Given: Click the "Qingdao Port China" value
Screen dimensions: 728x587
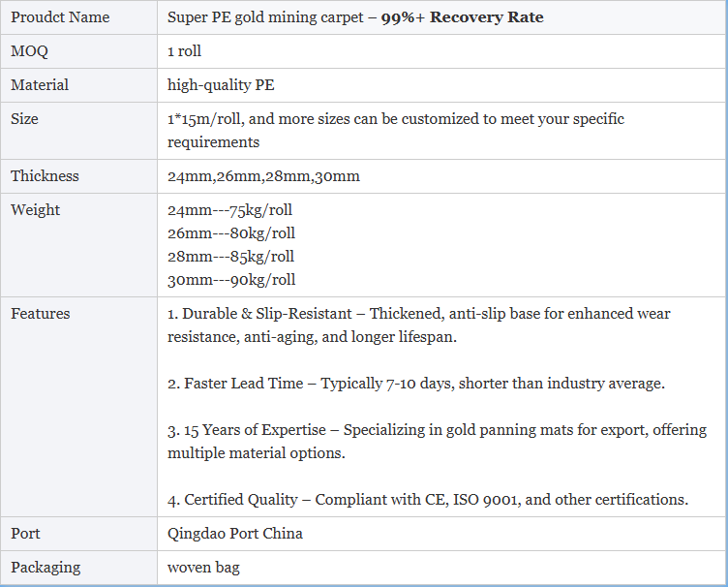Looking at the screenshot, I should pyautogui.click(x=235, y=534).
